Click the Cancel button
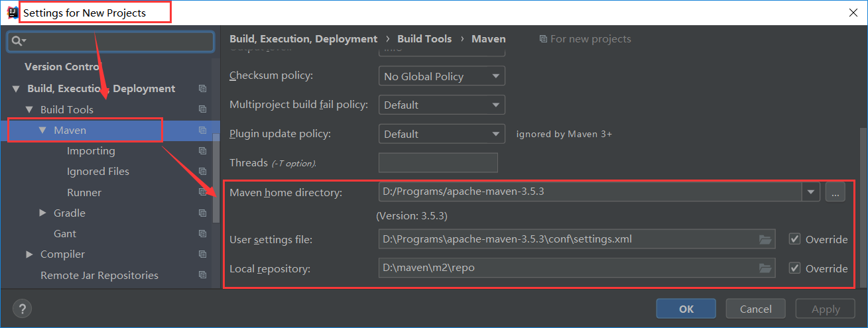 tap(755, 309)
